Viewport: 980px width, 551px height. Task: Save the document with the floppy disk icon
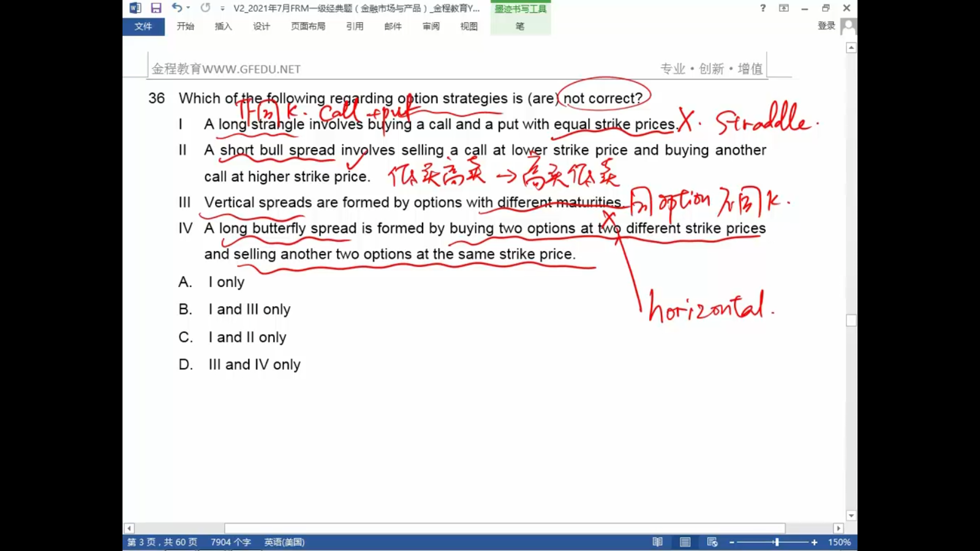click(156, 8)
